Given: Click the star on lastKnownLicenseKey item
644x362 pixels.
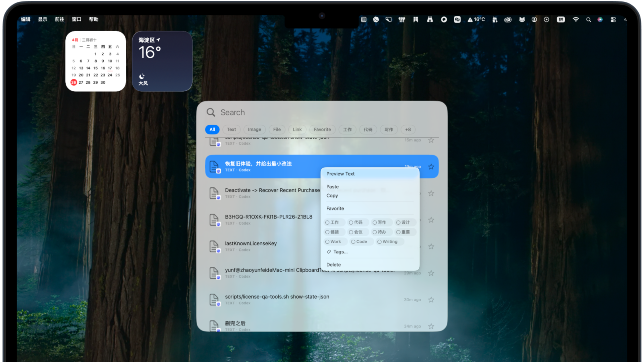Looking at the screenshot, I should coord(431,246).
